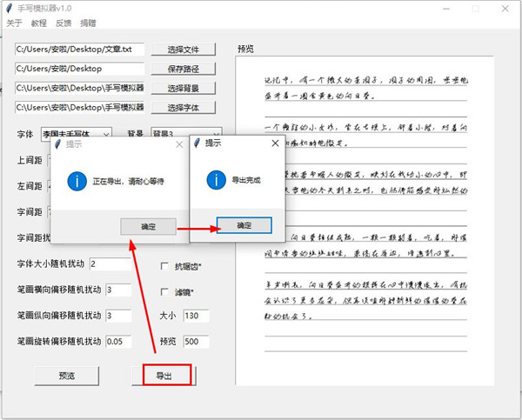The width and height of the screenshot is (522, 420).
Task: Click the feather app icon in main title bar
Action: 9,8
